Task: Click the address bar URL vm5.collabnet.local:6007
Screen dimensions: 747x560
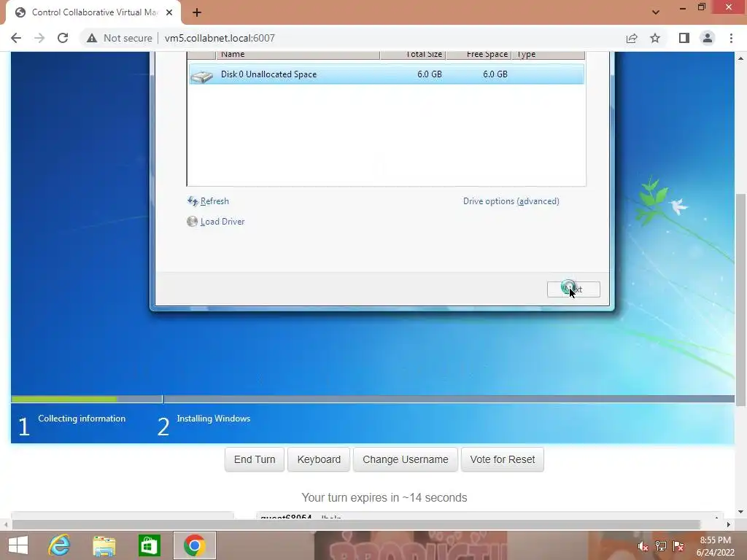Action: (220, 38)
